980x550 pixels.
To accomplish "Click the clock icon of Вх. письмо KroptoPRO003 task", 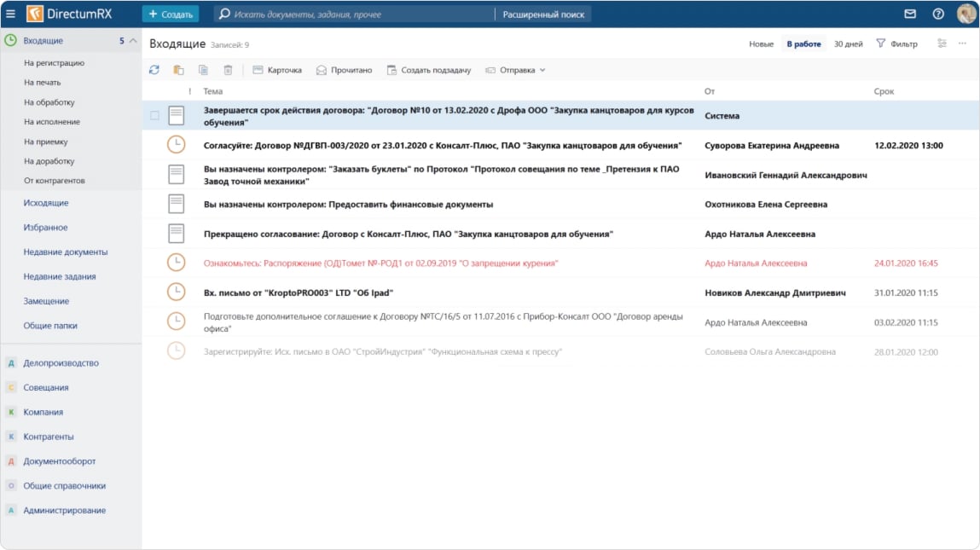I will (x=176, y=292).
